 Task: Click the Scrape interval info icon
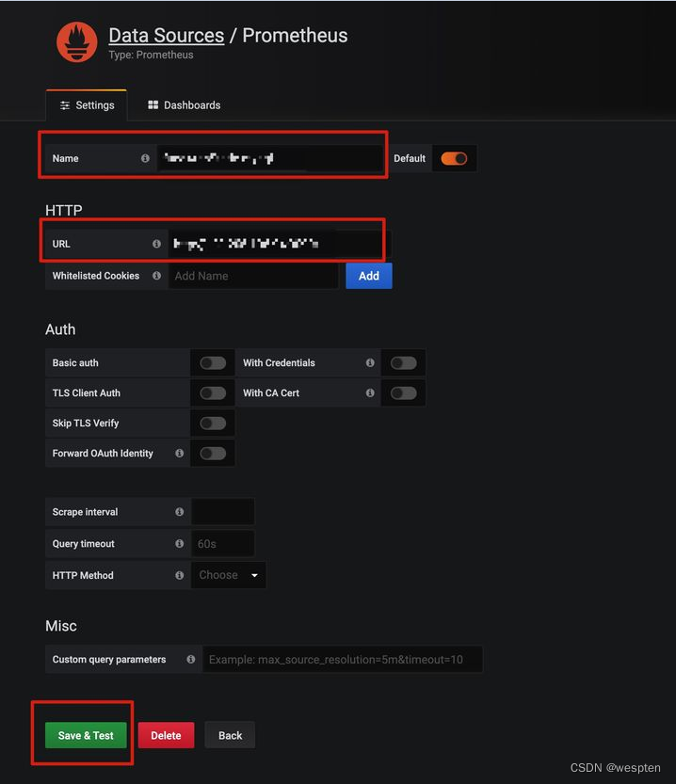click(x=180, y=511)
